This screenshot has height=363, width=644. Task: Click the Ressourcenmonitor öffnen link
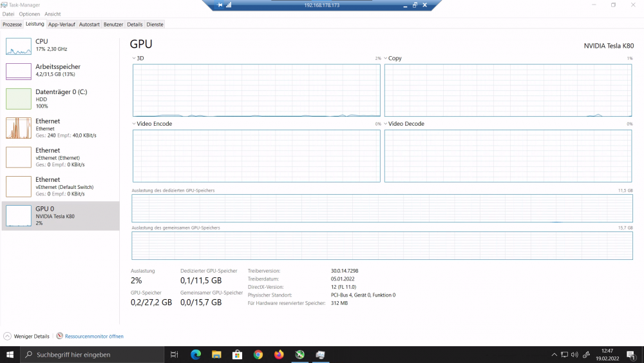coord(94,337)
